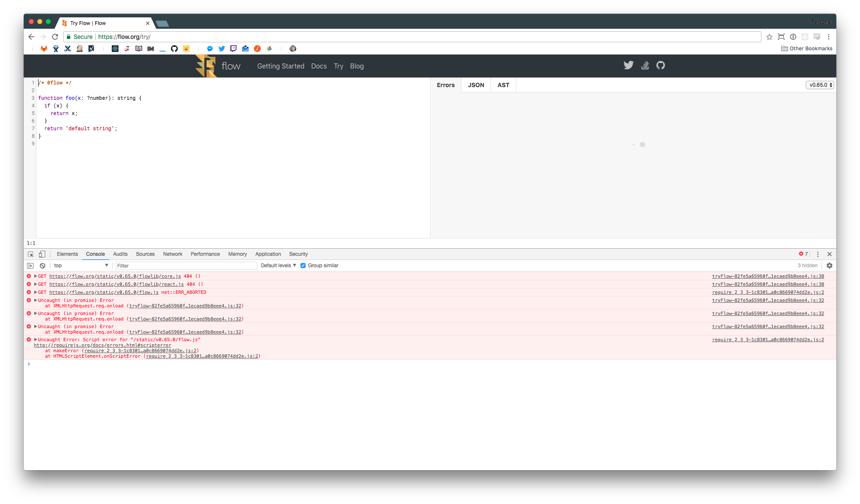
Task: Toggle the Group similar checkbox
Action: 303,266
